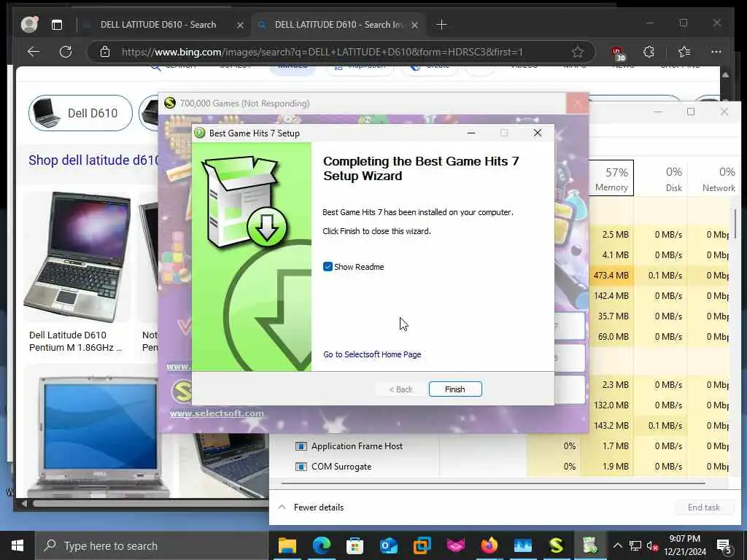Click the Bing URL address bar
Image resolution: width=747 pixels, height=560 pixels.
pos(322,52)
